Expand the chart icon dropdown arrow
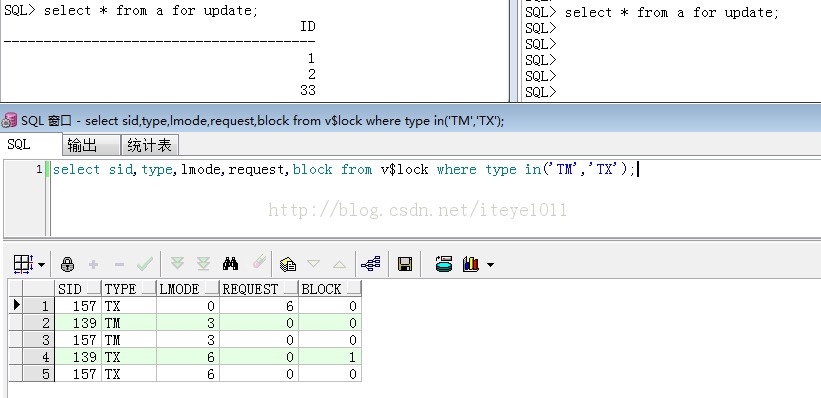This screenshot has width=821, height=398. 490,264
